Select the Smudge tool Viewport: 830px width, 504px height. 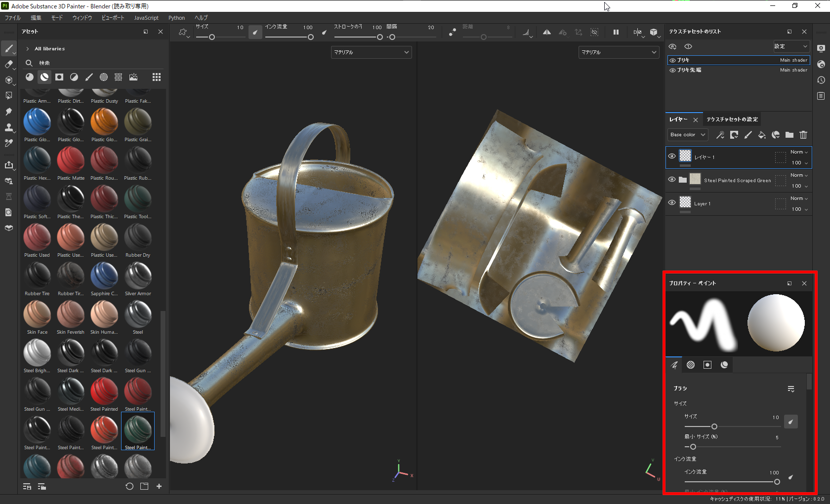pos(9,112)
